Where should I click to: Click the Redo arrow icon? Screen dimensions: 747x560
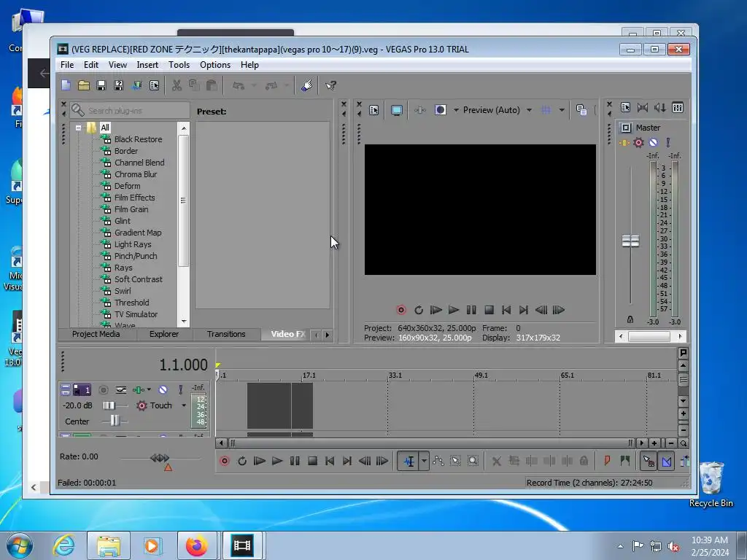(271, 85)
